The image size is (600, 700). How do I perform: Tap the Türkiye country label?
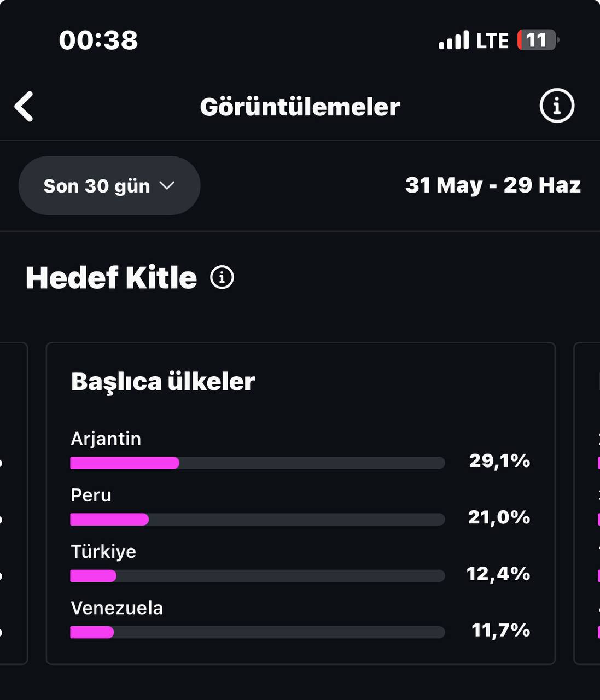tap(103, 551)
